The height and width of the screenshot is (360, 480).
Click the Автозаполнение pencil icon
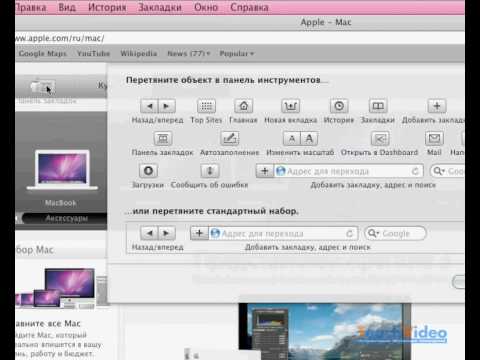click(x=230, y=138)
